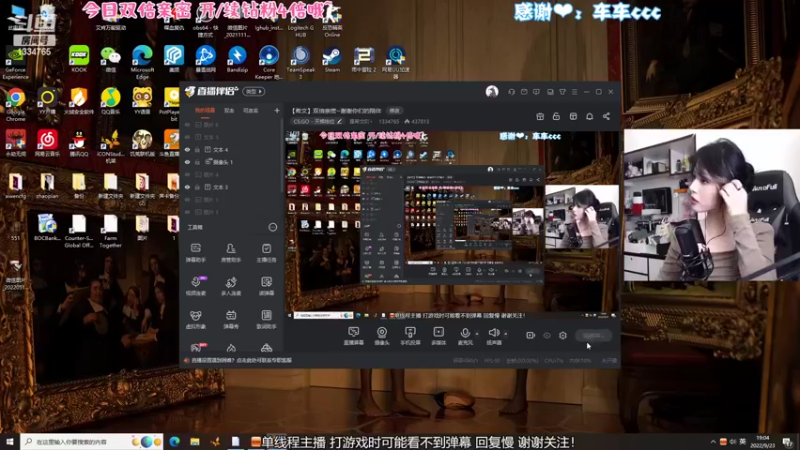Toggle visibility eye of 图片 6 layer
Image resolution: width=800 pixels, height=450 pixels.
pos(187,124)
